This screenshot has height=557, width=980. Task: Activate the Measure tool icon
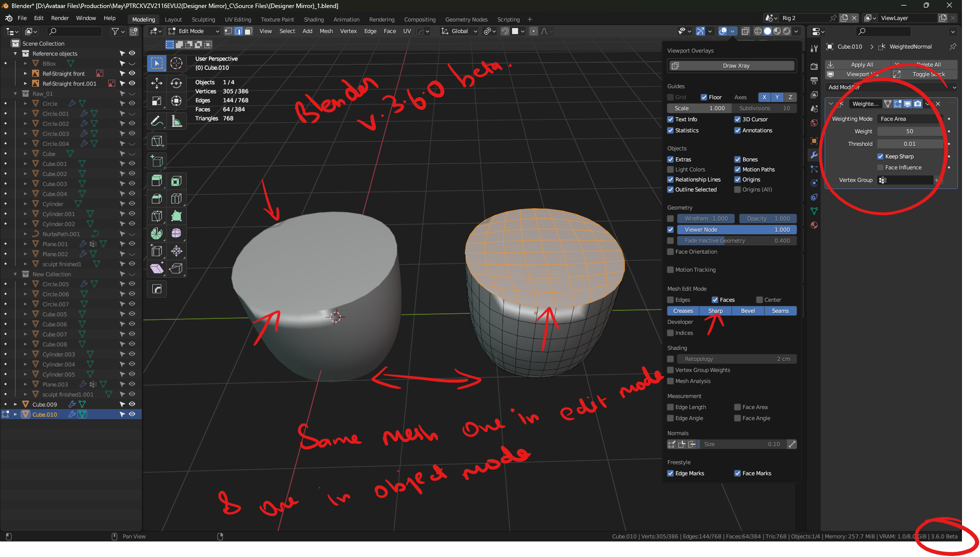pos(176,121)
